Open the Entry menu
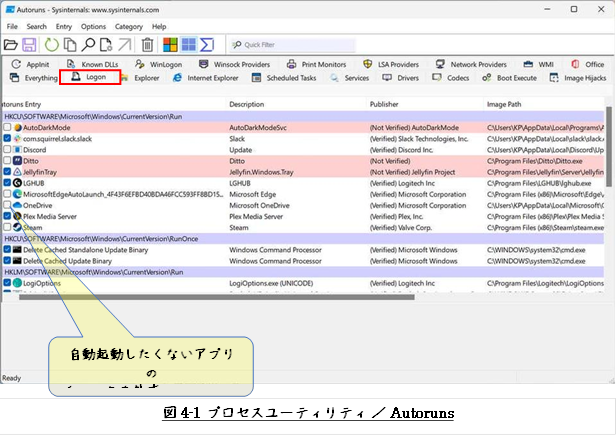616x435 pixels. (x=64, y=26)
